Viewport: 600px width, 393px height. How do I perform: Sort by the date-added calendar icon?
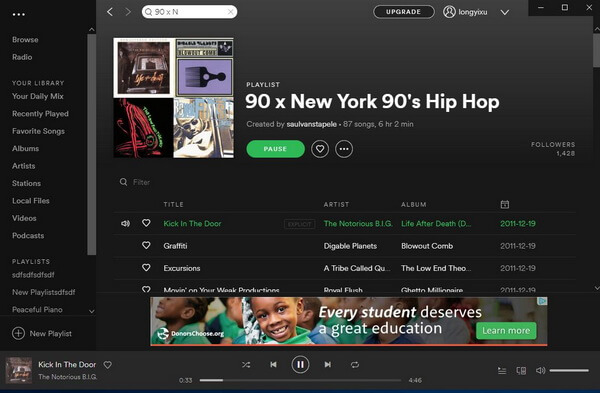click(505, 204)
